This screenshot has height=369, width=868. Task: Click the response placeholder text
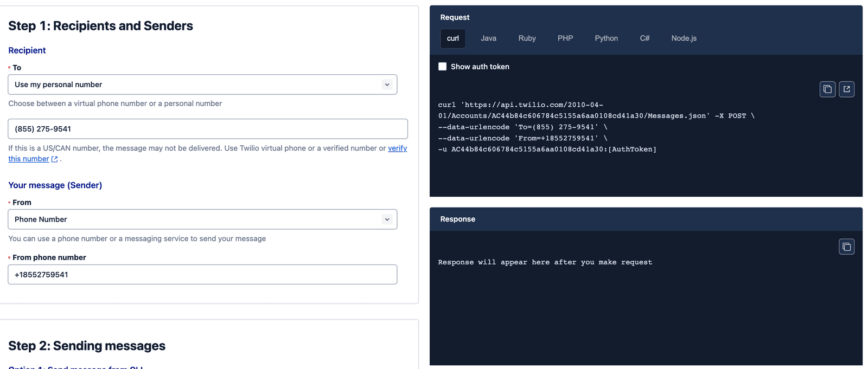pyautogui.click(x=545, y=262)
